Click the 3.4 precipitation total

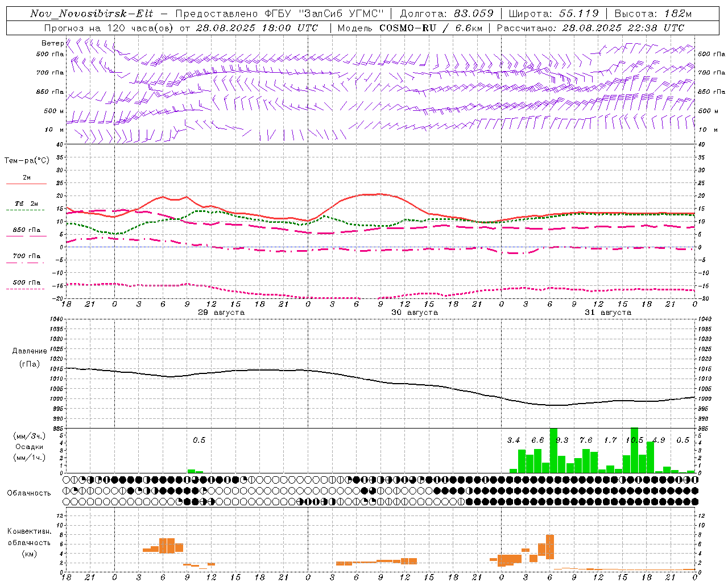tap(514, 440)
